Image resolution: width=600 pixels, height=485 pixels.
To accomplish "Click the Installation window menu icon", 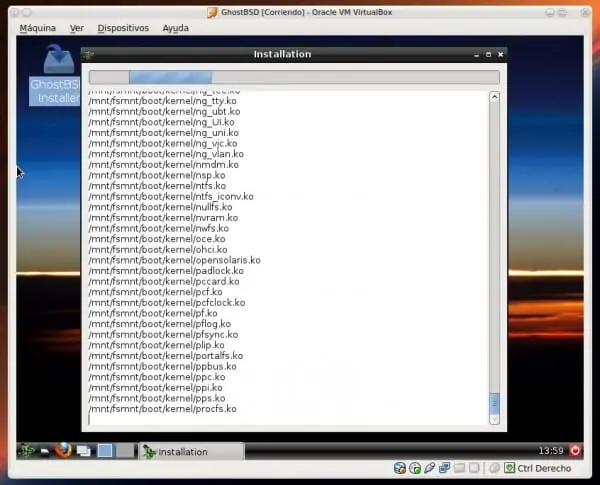I will tap(88, 54).
